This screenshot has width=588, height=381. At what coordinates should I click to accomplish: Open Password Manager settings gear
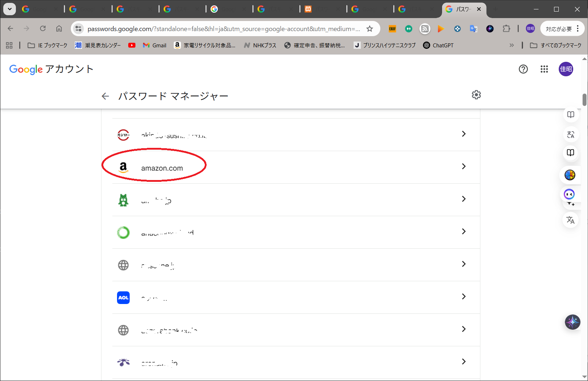[476, 95]
